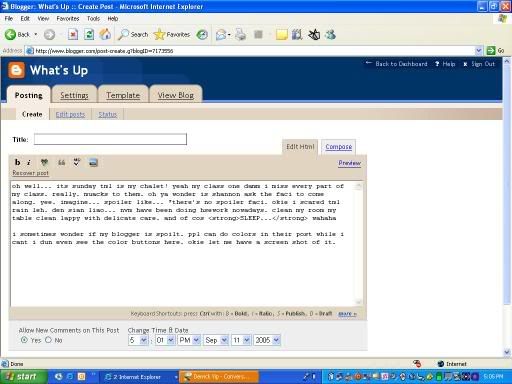Click inside the Title input field
This screenshot has width=512, height=384.
[110, 139]
